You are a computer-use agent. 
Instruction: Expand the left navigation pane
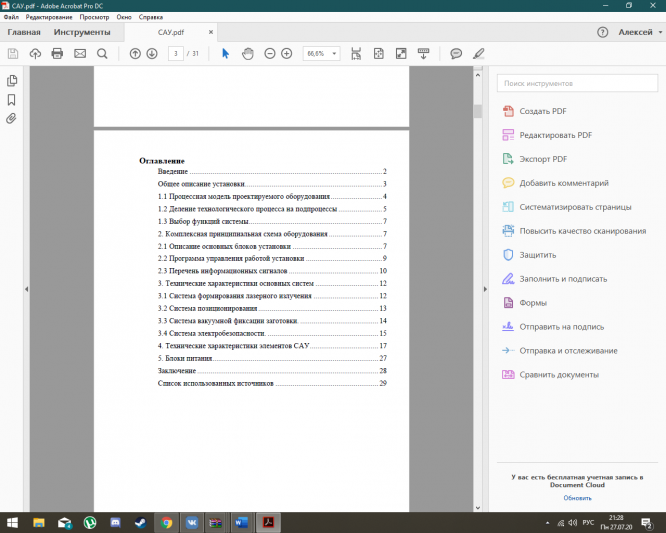26,289
